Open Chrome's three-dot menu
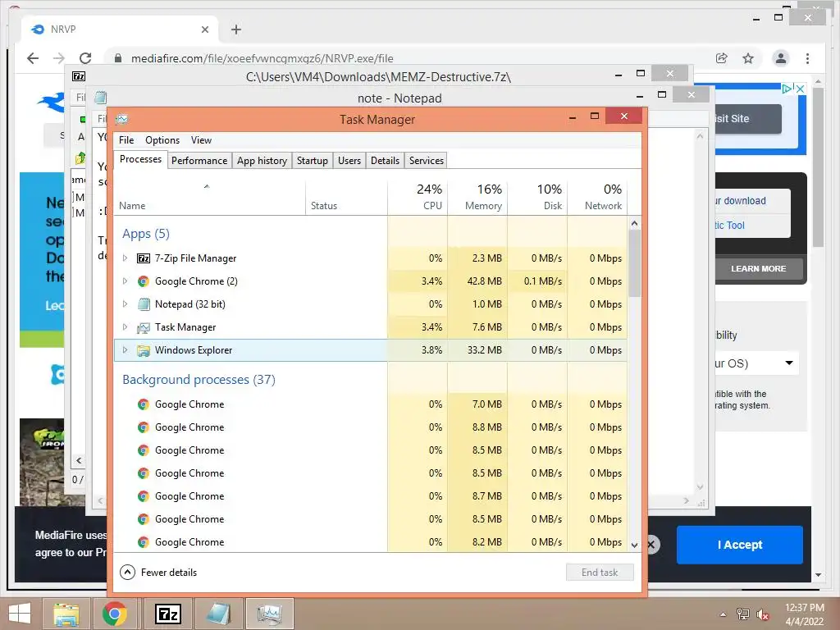Viewport: 840px width, 630px height. pyautogui.click(x=807, y=58)
